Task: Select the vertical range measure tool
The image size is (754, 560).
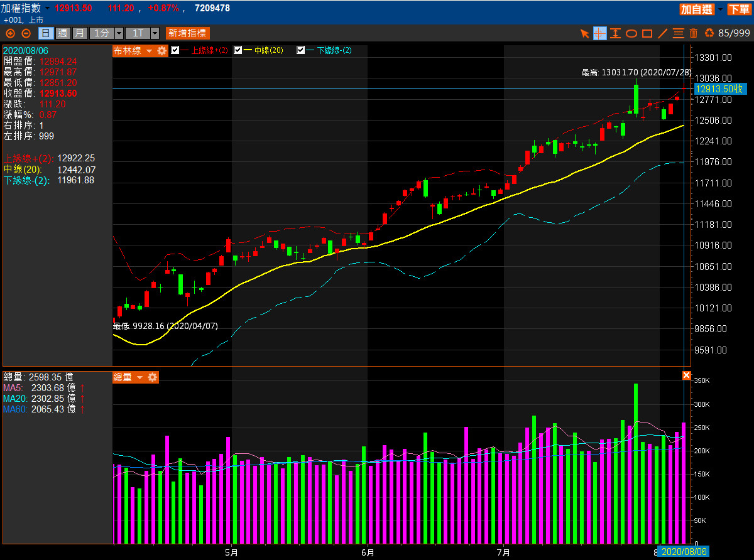Action: pos(616,33)
